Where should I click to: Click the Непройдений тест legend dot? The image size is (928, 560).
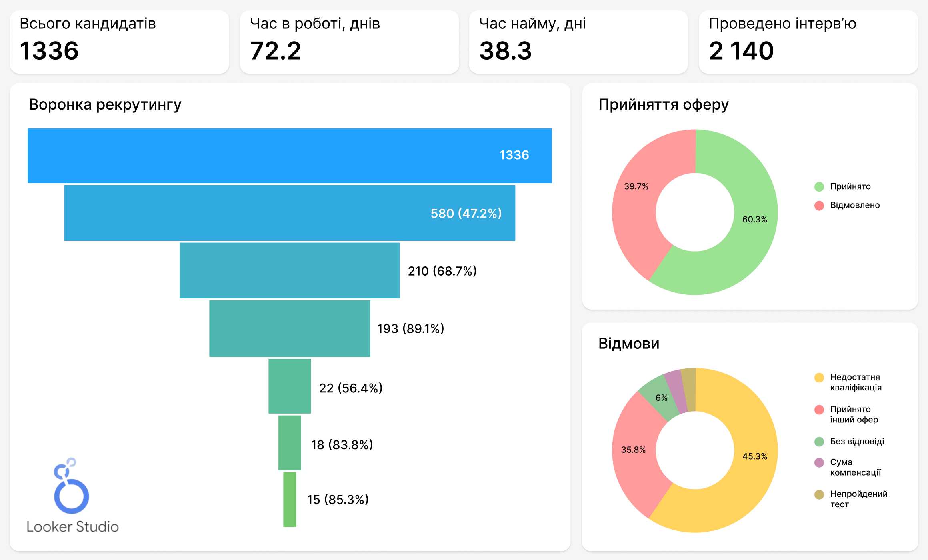[819, 495]
